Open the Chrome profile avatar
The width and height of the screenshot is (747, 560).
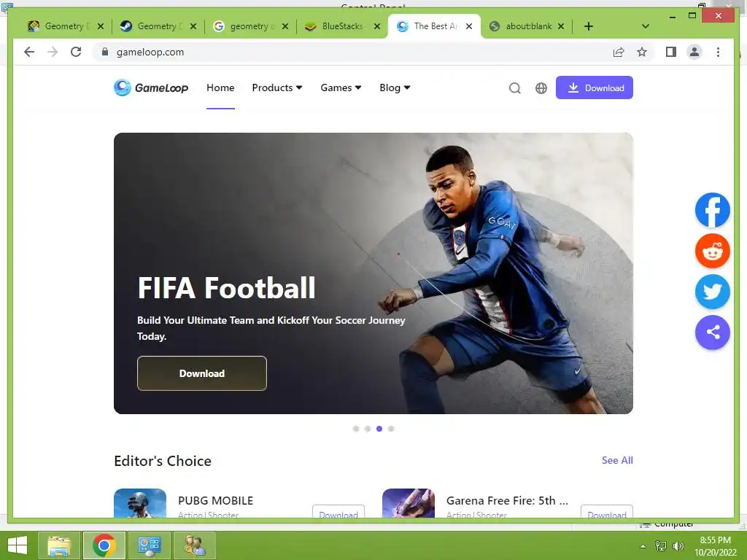pos(694,52)
